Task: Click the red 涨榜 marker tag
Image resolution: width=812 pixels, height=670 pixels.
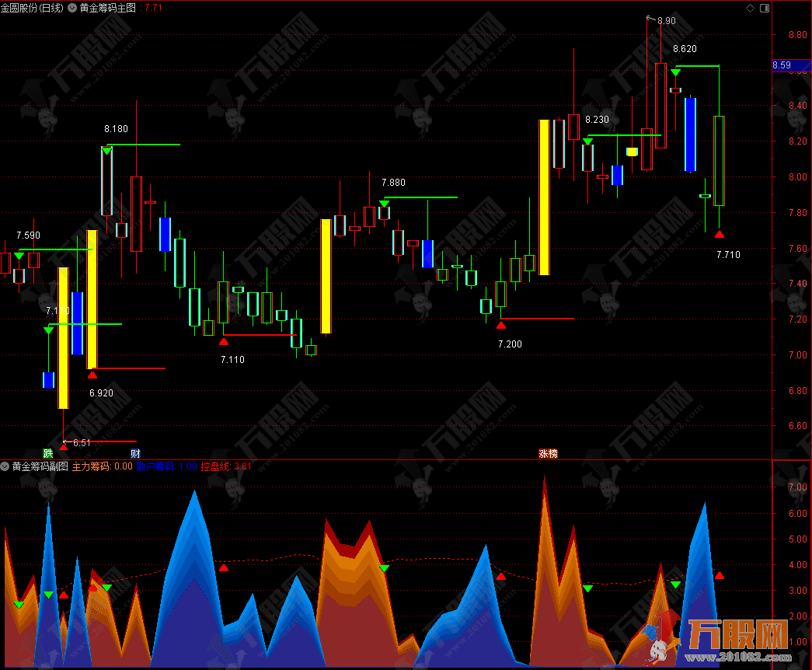Action: 548,453
